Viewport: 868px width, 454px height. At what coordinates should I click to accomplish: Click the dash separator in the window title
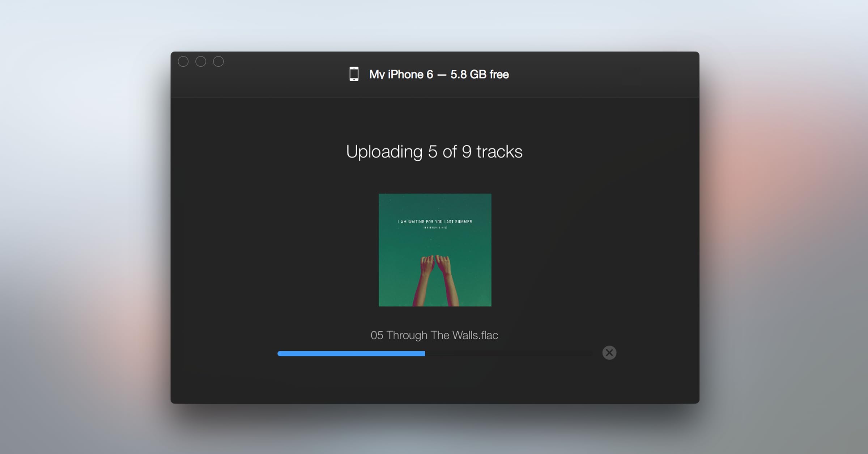coord(442,75)
